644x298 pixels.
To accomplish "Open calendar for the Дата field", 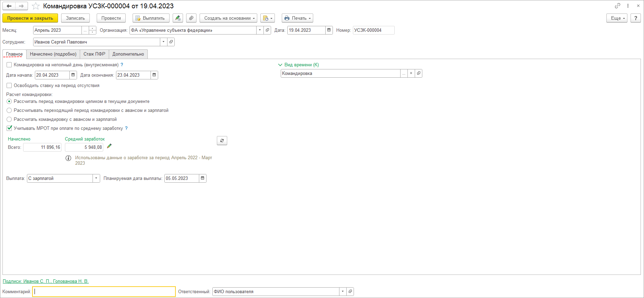I will coord(329,30).
